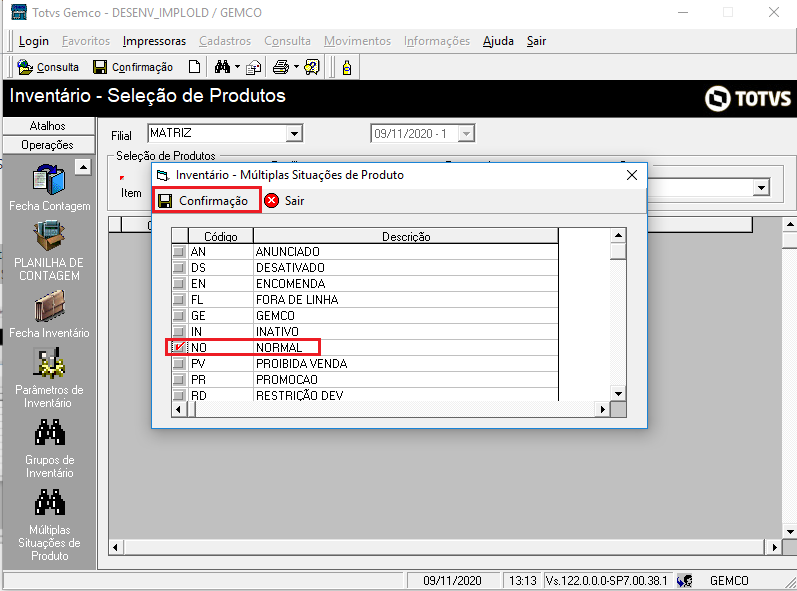Screen dimensions: 797x591
Task: Open Múltiplas Situações de Produto shortcut
Action: (x=49, y=524)
